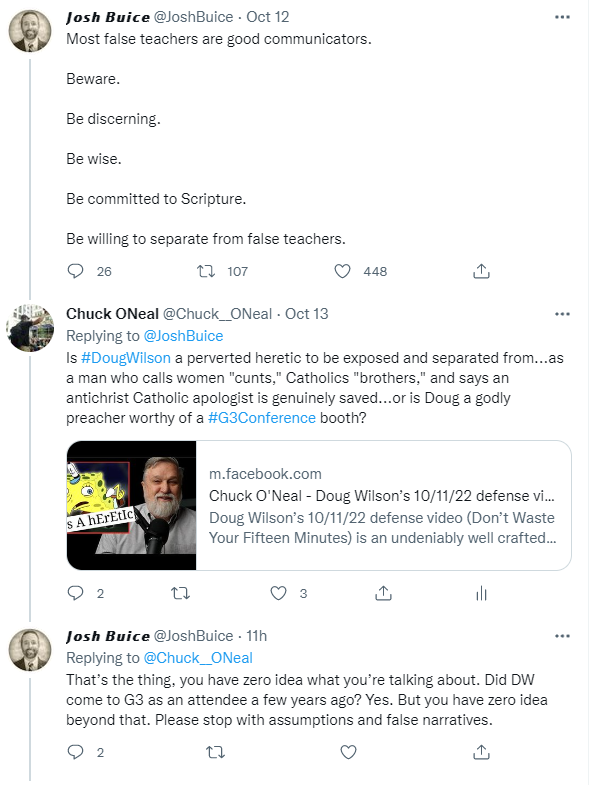The height and width of the screenshot is (785, 591).
Task: Like the tweet with 448 likes
Action: point(343,271)
